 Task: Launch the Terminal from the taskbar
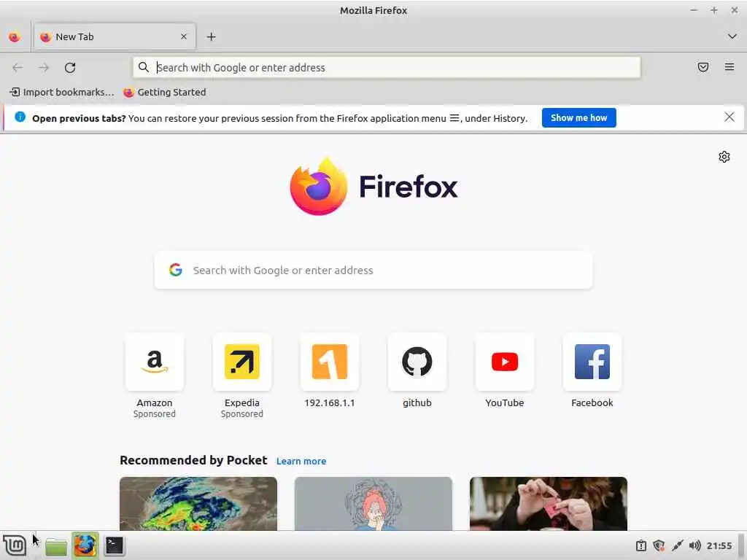115,545
